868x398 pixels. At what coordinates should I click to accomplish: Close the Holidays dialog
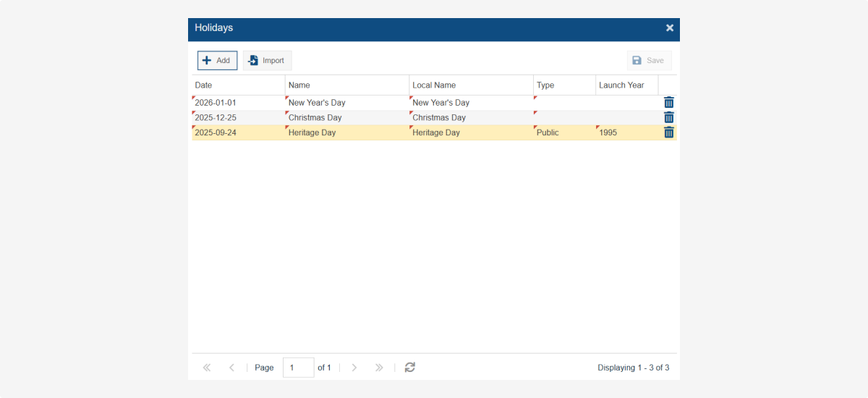669,28
